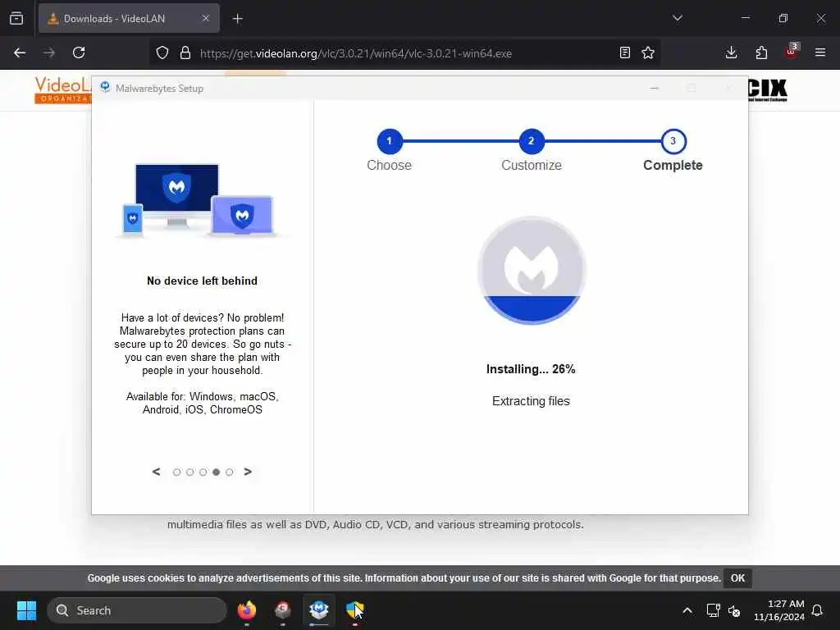Open uBlock extension icon with badge
This screenshot has height=630, width=840.
point(792,52)
